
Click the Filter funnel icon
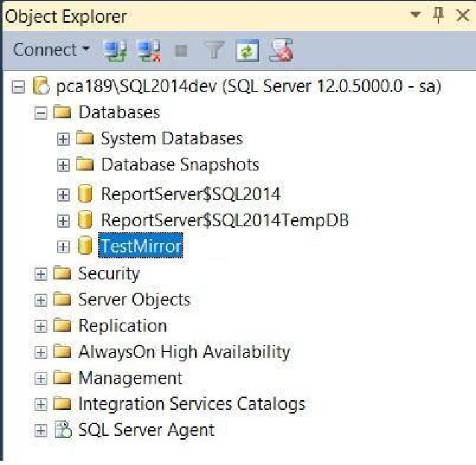pos(215,50)
